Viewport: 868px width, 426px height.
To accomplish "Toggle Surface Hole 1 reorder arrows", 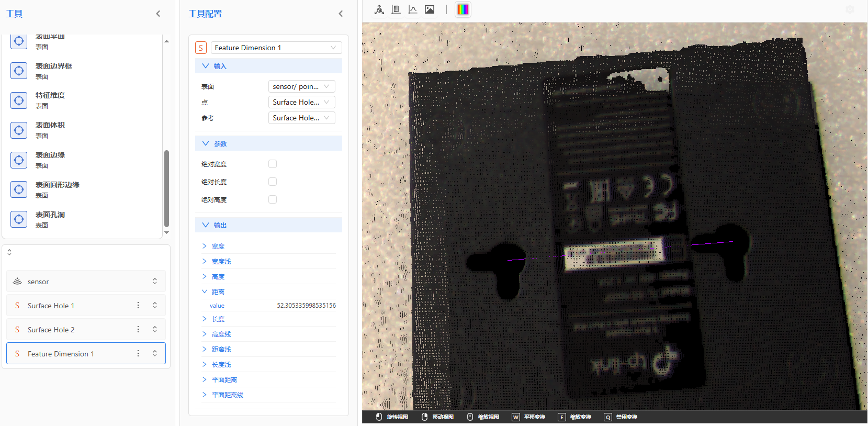I will [x=155, y=305].
